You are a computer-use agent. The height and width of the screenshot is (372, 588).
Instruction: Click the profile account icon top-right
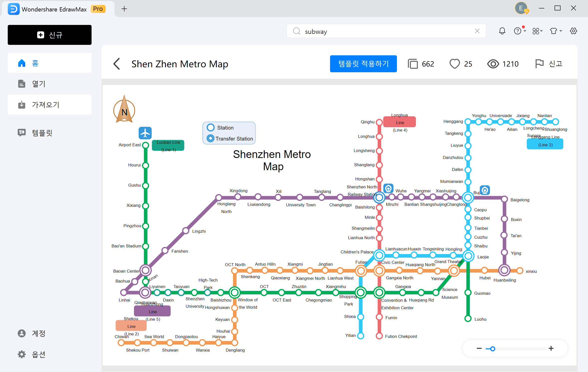point(521,8)
